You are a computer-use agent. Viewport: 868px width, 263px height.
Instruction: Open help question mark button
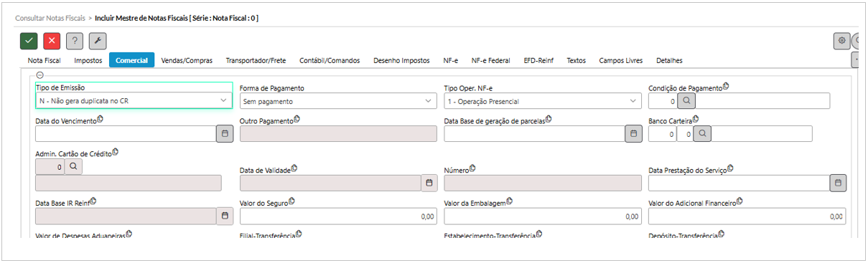pyautogui.click(x=75, y=42)
